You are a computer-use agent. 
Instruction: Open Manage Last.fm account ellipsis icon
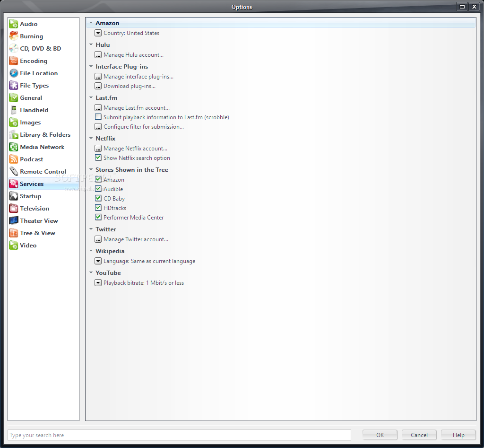(98, 108)
